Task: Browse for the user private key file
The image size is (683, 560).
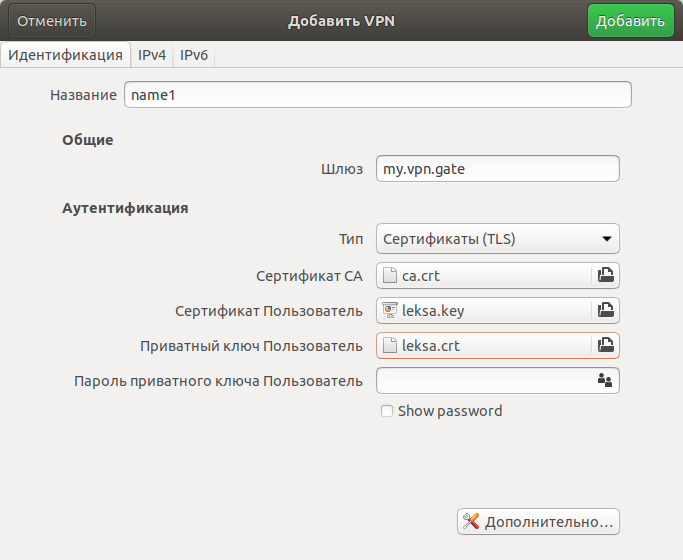Action: 605,345
